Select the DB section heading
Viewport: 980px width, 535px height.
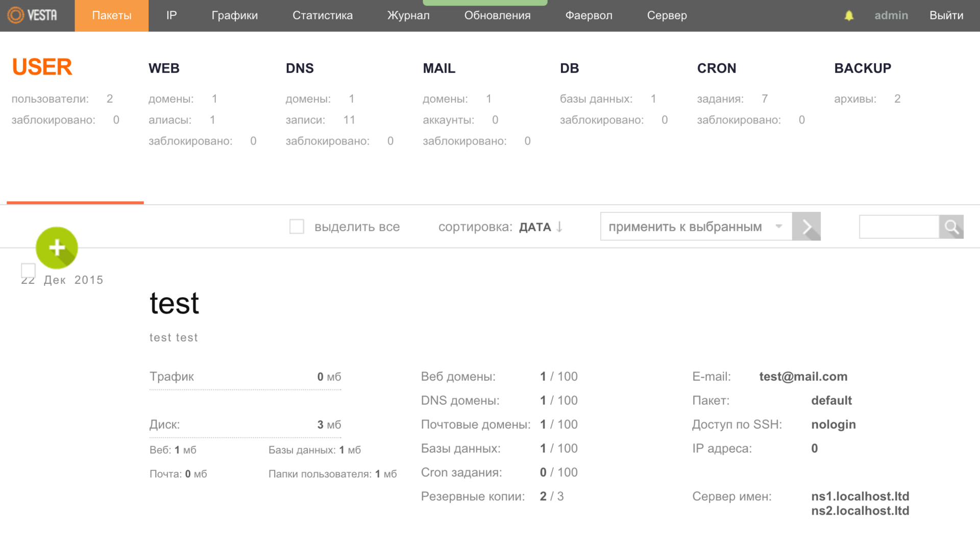click(x=569, y=68)
